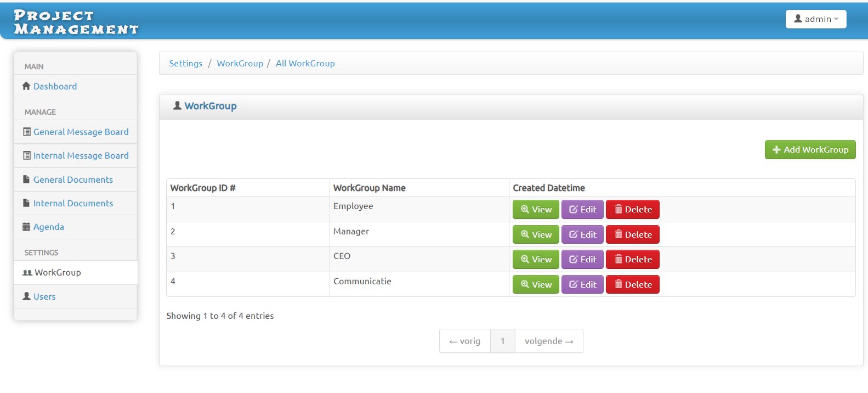Sort by Created Datetime column
Image resolution: width=868 pixels, height=393 pixels.
tap(682, 188)
